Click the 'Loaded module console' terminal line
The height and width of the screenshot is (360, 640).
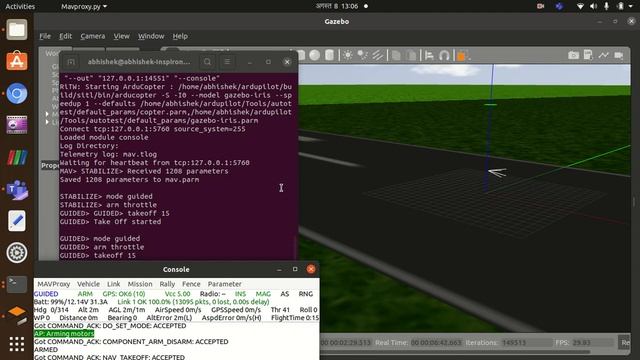(104, 137)
